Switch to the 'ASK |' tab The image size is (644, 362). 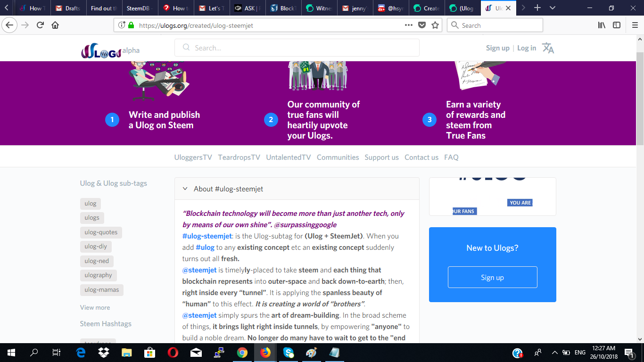pos(248,8)
